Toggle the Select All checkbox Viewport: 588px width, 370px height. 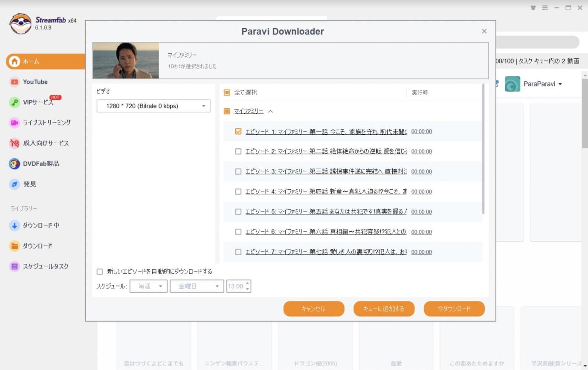pyautogui.click(x=227, y=92)
